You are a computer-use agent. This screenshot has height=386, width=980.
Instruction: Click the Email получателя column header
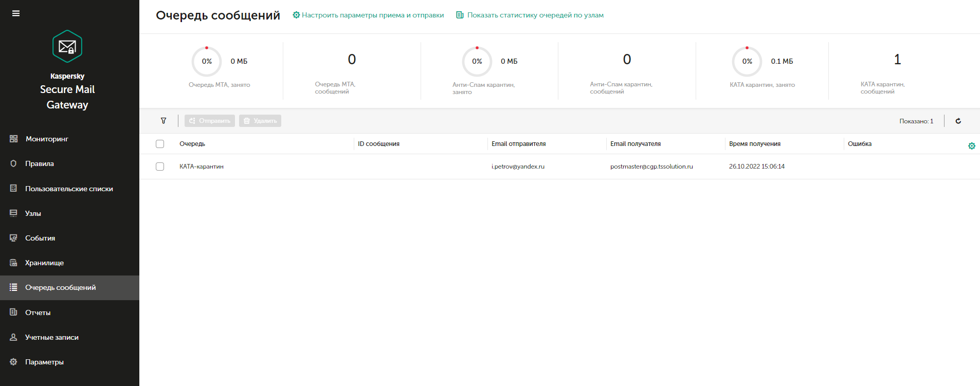[636, 144]
